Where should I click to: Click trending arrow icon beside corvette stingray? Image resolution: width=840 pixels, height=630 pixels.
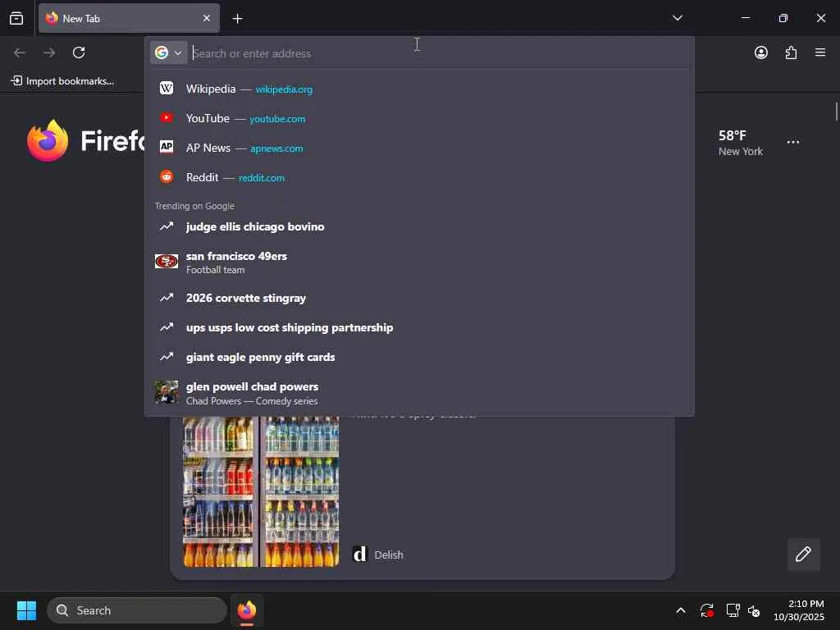pyautogui.click(x=167, y=297)
